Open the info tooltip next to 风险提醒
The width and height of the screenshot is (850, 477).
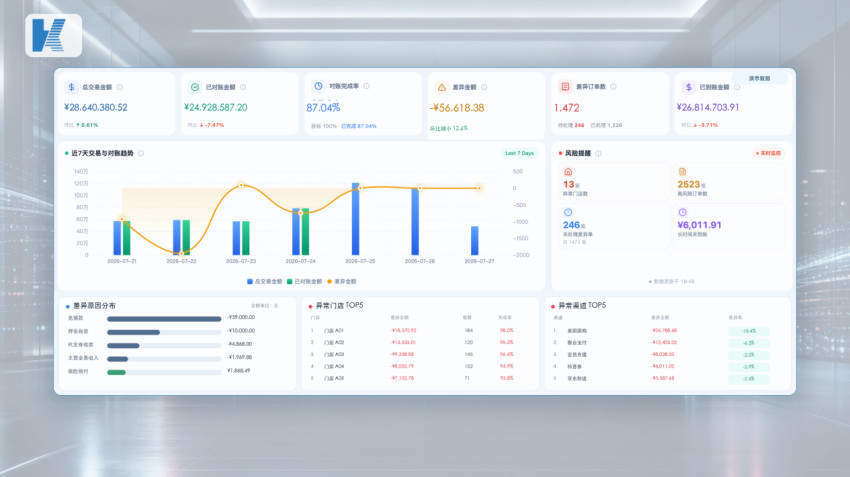[598, 153]
